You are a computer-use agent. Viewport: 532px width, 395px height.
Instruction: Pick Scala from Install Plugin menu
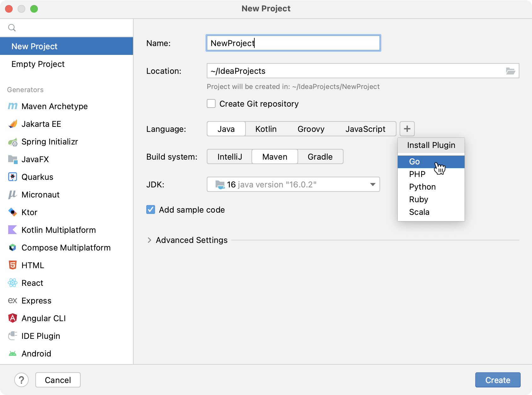tap(431, 212)
